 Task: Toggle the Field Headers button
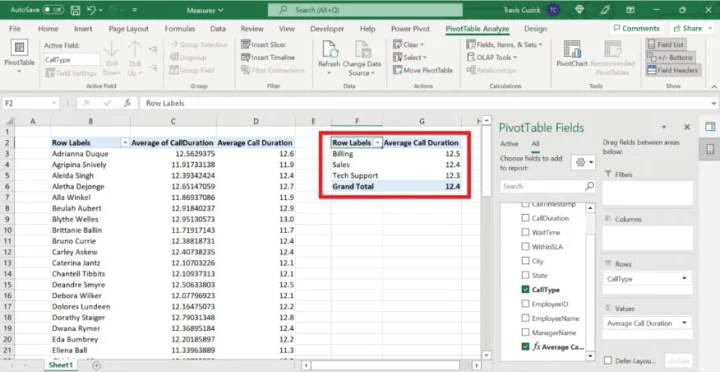(672, 70)
